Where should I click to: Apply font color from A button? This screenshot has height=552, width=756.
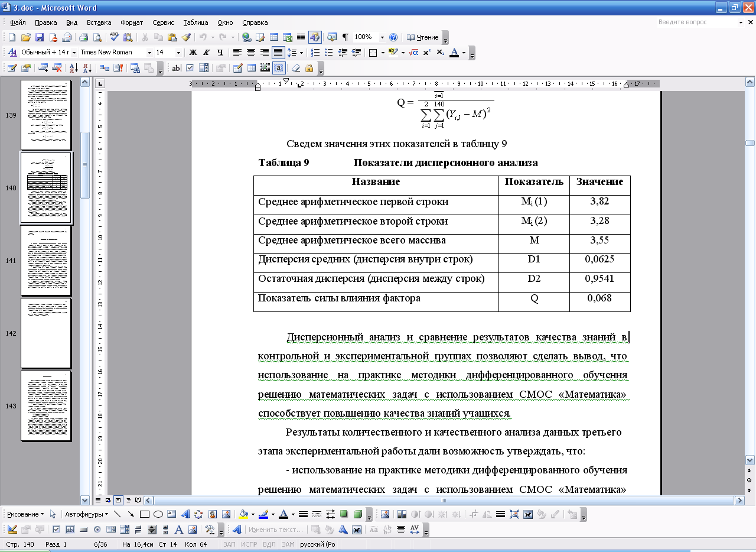click(x=454, y=52)
